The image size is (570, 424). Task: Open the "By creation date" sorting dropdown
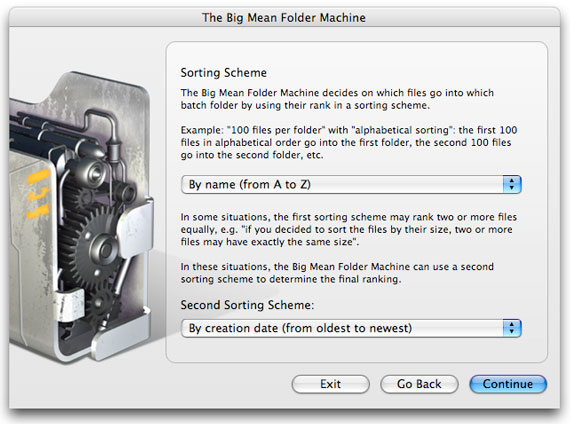351,328
